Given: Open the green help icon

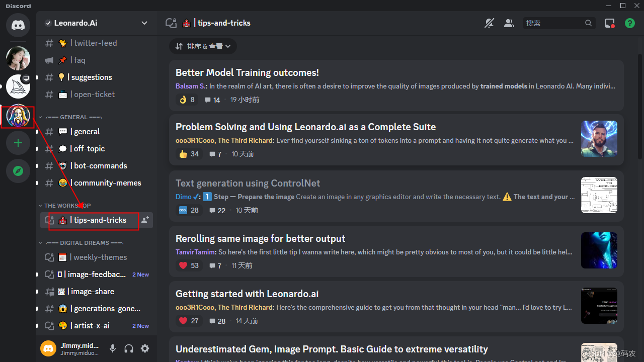Looking at the screenshot, I should [630, 23].
